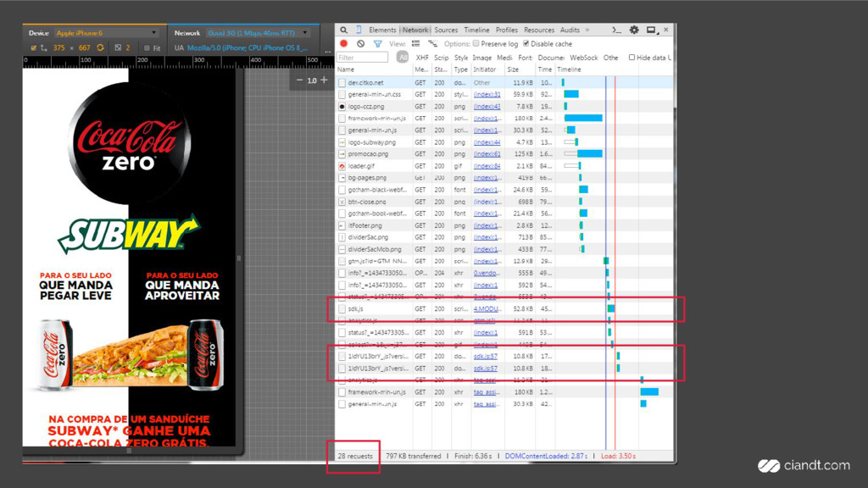Open the Resources tab
The width and height of the screenshot is (868, 488).
539,30
